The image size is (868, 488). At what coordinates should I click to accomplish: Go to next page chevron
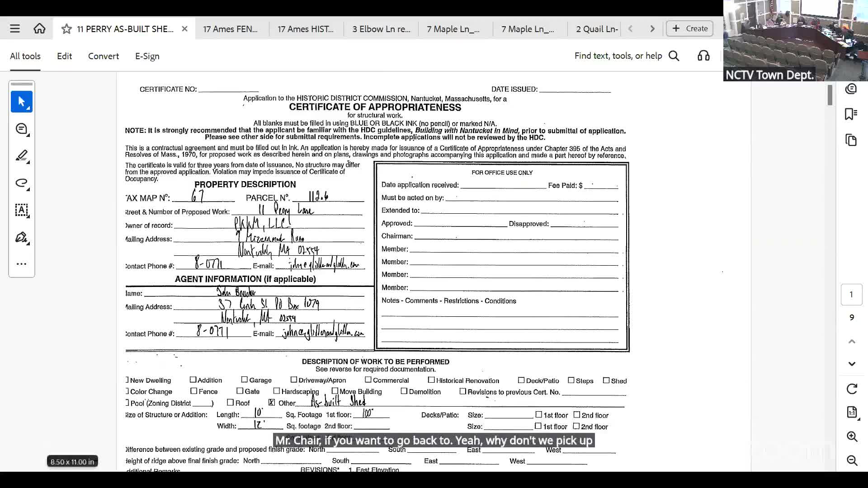coord(852,364)
